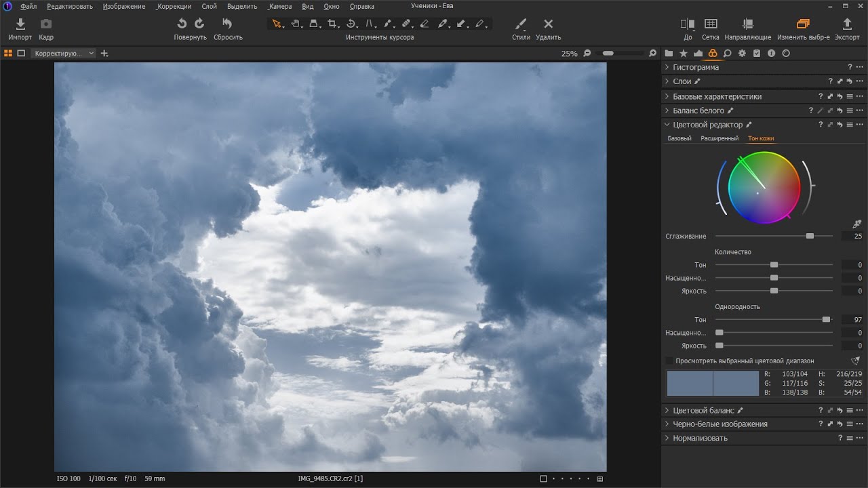The height and width of the screenshot is (488, 868).
Task: Select the Rotate cursor tool
Action: (x=351, y=24)
